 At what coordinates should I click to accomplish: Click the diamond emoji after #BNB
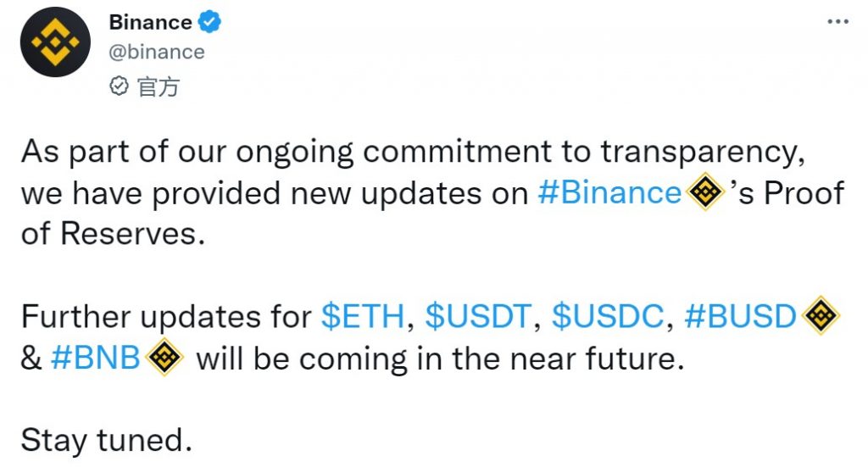click(x=165, y=359)
